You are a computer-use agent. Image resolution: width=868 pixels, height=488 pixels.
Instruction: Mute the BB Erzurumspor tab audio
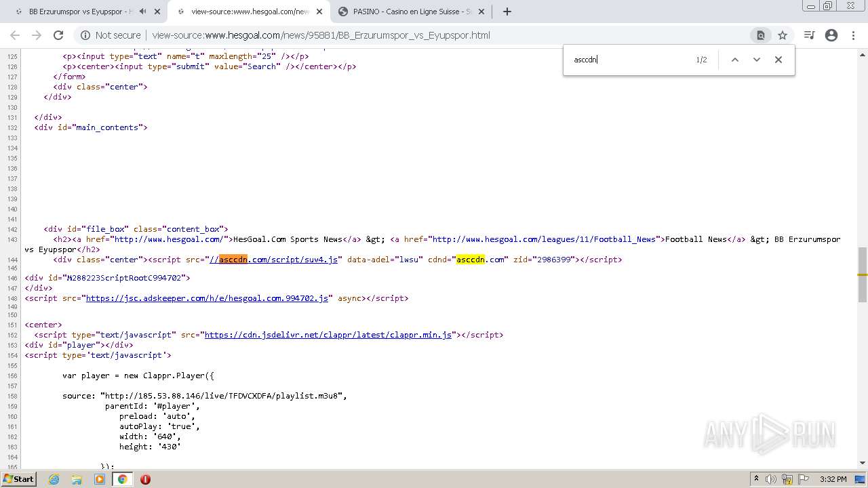pyautogui.click(x=142, y=12)
